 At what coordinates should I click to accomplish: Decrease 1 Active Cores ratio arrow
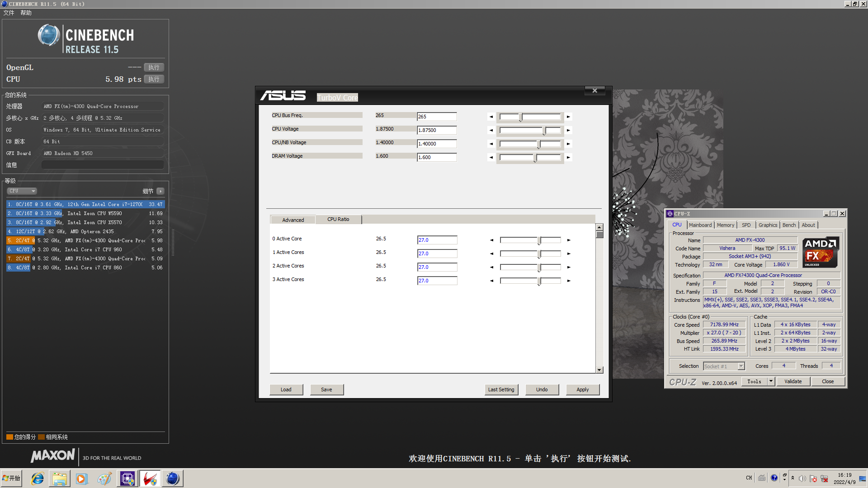point(491,253)
